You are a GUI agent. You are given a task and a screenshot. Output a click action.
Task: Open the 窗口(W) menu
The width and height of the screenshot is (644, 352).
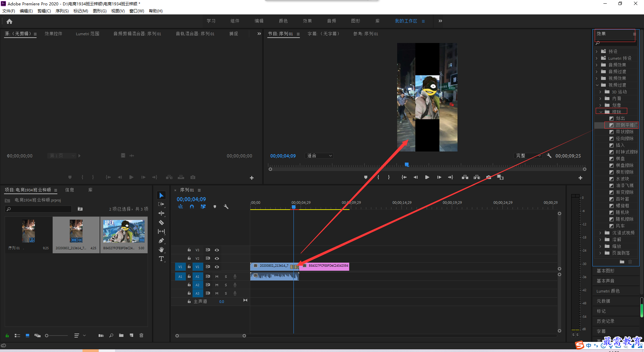(x=137, y=11)
